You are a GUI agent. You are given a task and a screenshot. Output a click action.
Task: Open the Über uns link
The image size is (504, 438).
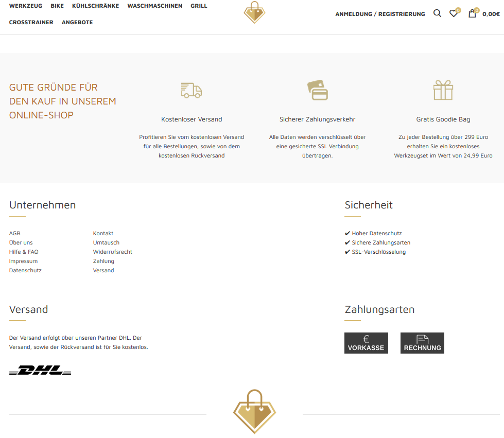[21, 242]
